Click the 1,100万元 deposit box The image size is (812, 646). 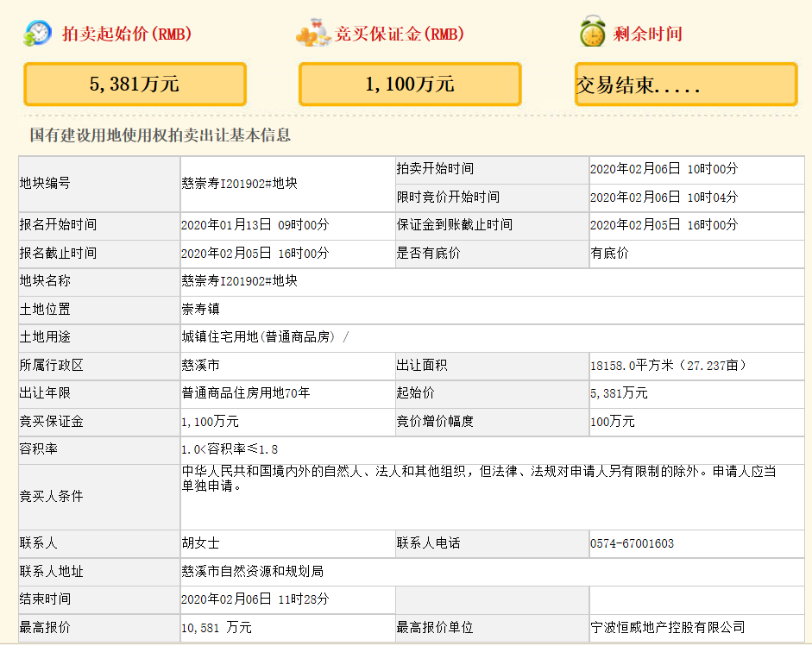click(x=410, y=84)
